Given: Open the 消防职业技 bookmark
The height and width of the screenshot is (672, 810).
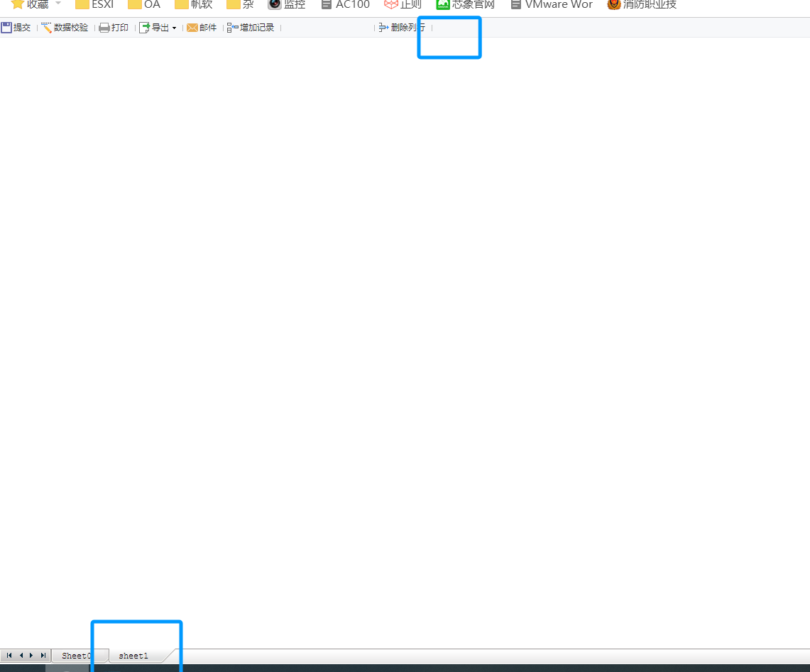Looking at the screenshot, I should coord(642,5).
